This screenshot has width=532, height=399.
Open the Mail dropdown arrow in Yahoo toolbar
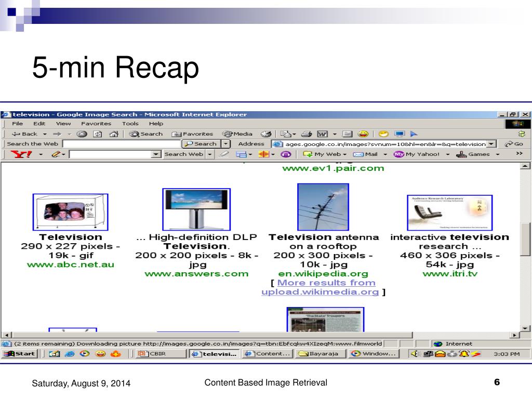pyautogui.click(x=385, y=155)
